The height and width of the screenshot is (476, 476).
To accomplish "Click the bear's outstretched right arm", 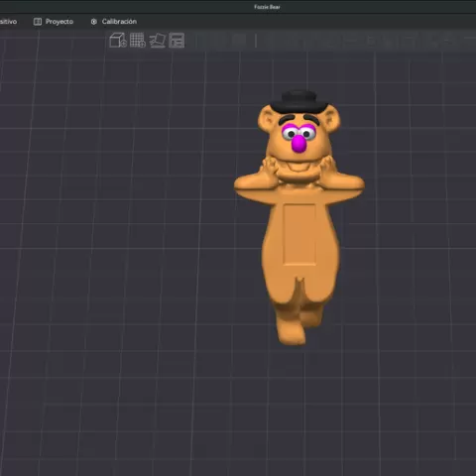I will tap(344, 185).
